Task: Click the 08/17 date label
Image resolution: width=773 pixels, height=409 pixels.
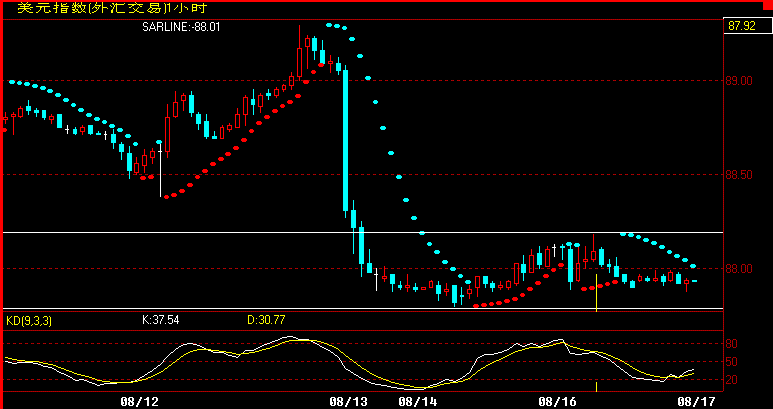Action: 695,402
